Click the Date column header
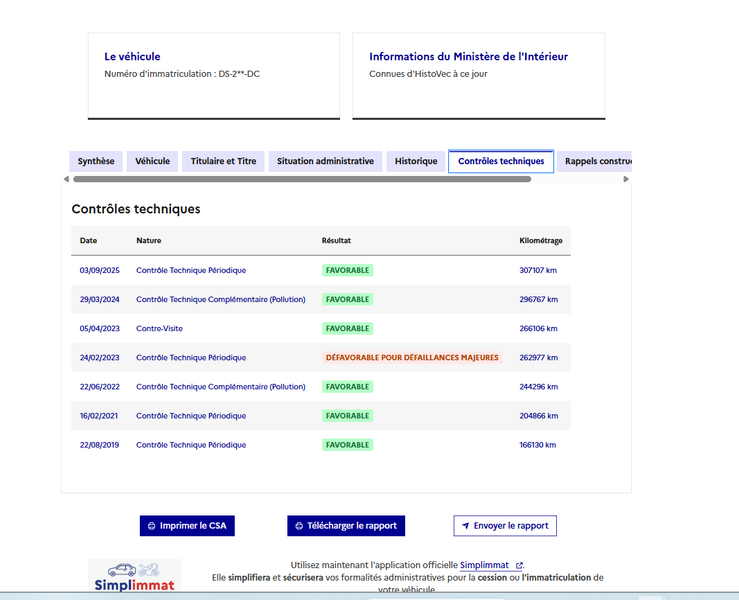 tap(88, 240)
